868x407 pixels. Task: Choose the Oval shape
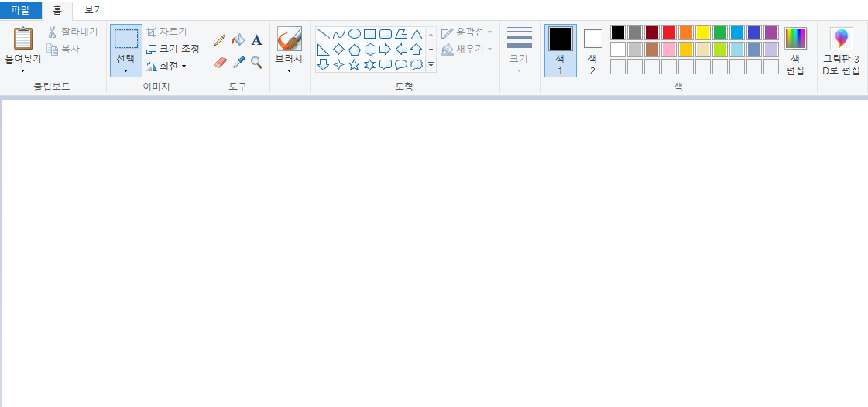click(355, 34)
